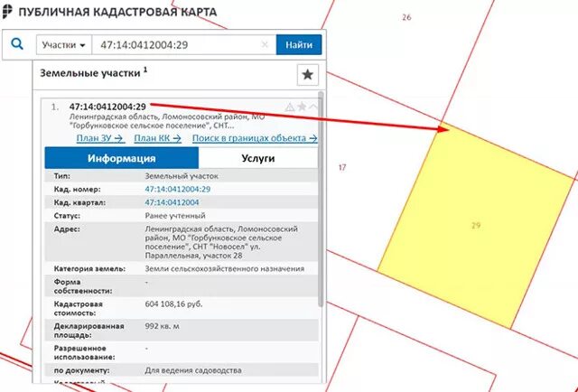Click the ПУБЛИЧНАЯ КАДАСТРОВАЯ КАРТА title
Image resolution: width=578 pixels, height=392 pixels.
point(117,12)
